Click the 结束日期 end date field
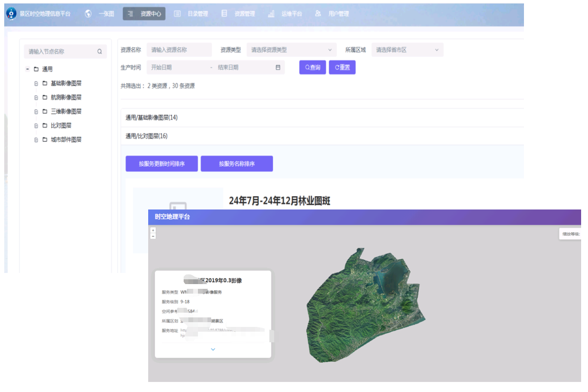Viewport: 588px width, 392px height. (x=244, y=68)
